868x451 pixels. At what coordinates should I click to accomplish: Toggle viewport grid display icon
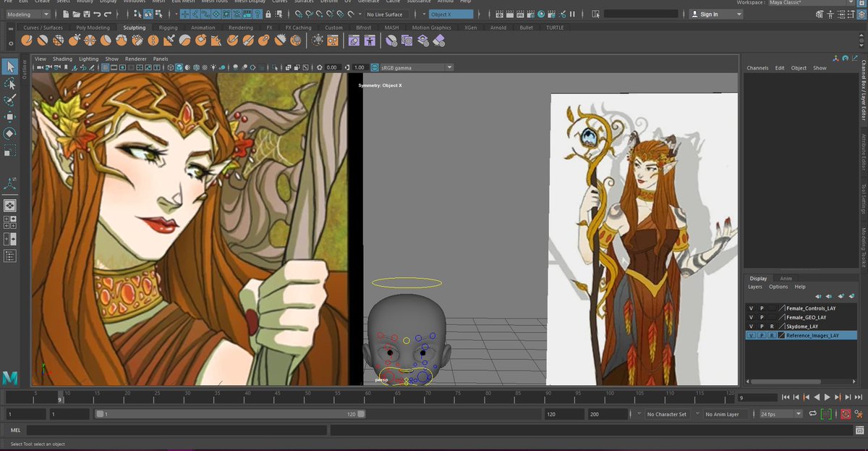106,67
